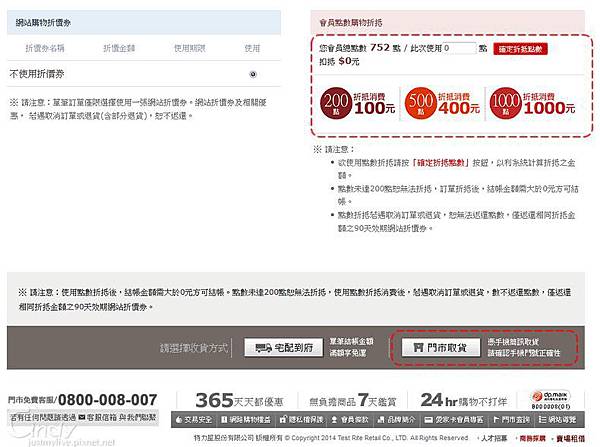Open 網站導覽 footer link
This screenshot has height=447, width=600.
click(x=557, y=420)
